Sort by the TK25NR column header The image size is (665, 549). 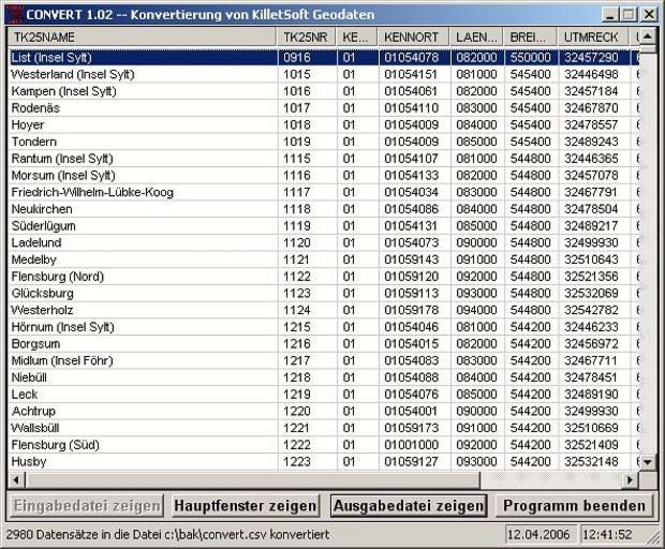[x=307, y=37]
